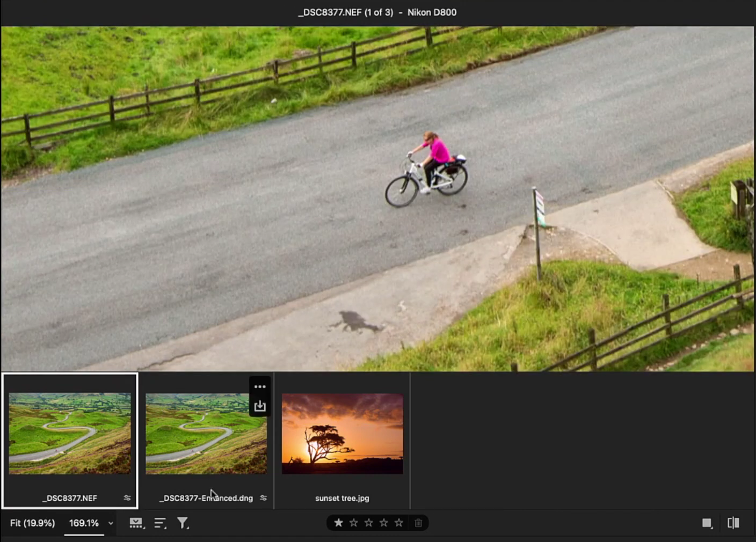The height and width of the screenshot is (542, 756).
Task: Click the save image icon on Enhanced.dng
Action: (x=260, y=406)
